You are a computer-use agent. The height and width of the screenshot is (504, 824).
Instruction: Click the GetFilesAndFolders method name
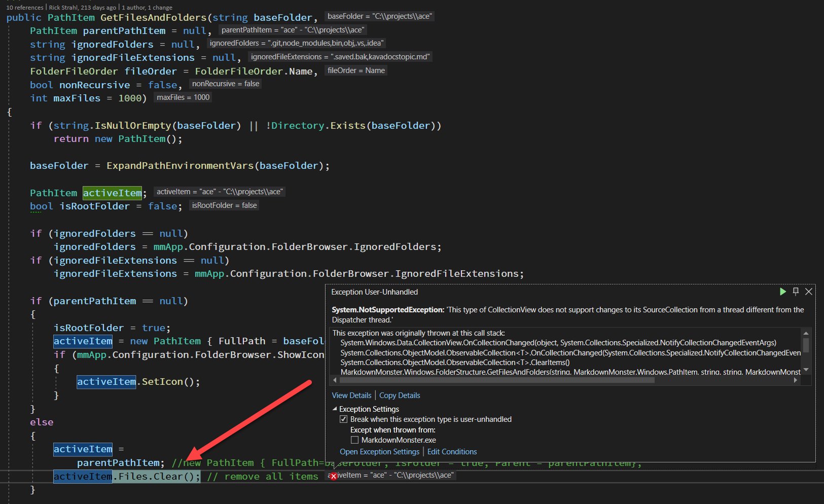coord(153,18)
